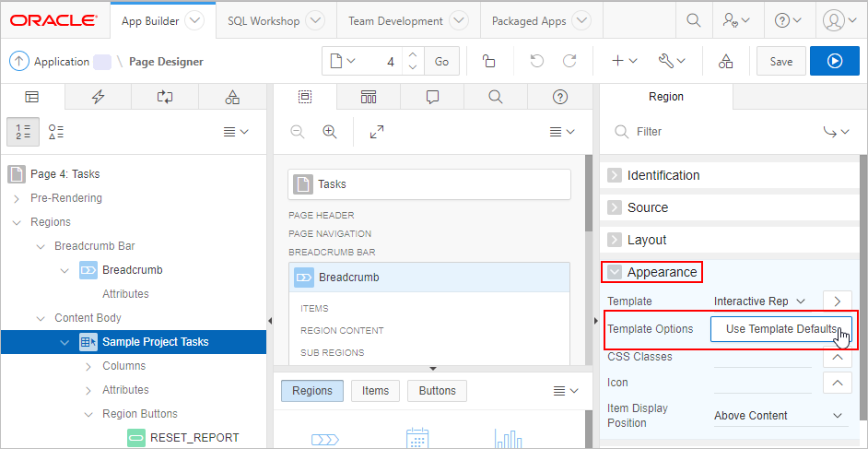Click the zoom in icon in layout
This screenshot has width=868, height=449.
(330, 132)
